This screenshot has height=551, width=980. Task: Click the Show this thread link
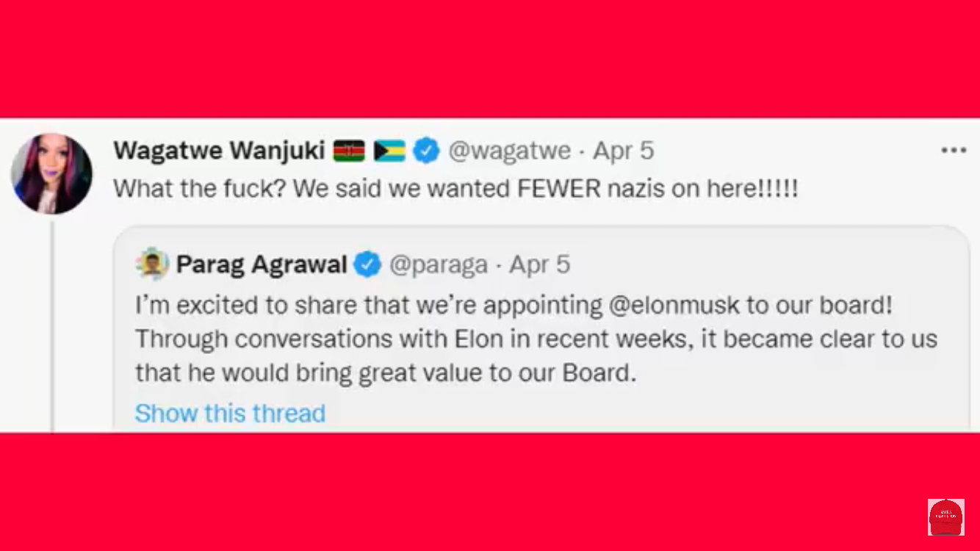pyautogui.click(x=230, y=413)
